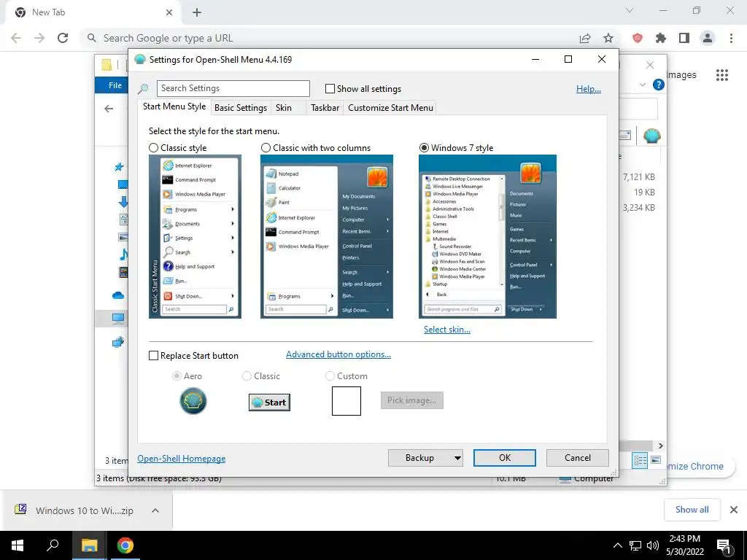Check the Replace Start button checkbox

153,356
